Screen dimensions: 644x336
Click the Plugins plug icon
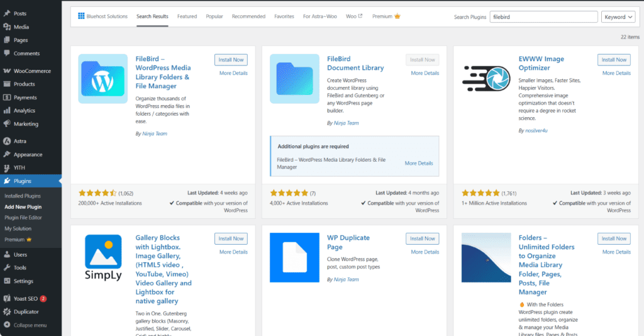click(x=7, y=181)
